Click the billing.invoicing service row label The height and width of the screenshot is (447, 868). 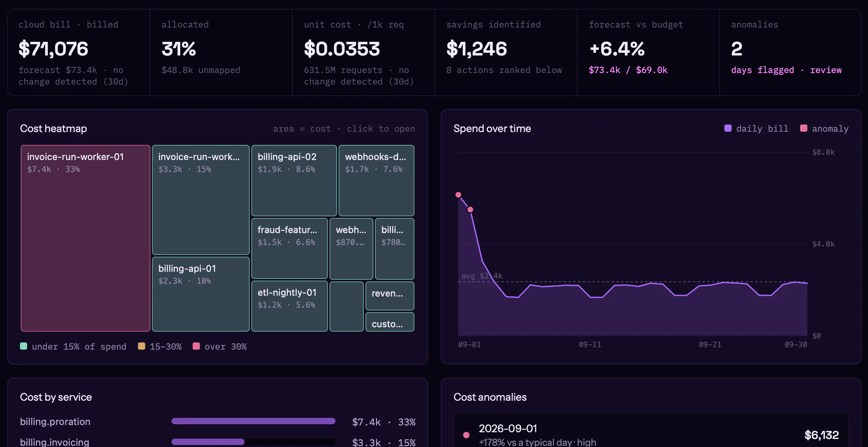pos(55,442)
